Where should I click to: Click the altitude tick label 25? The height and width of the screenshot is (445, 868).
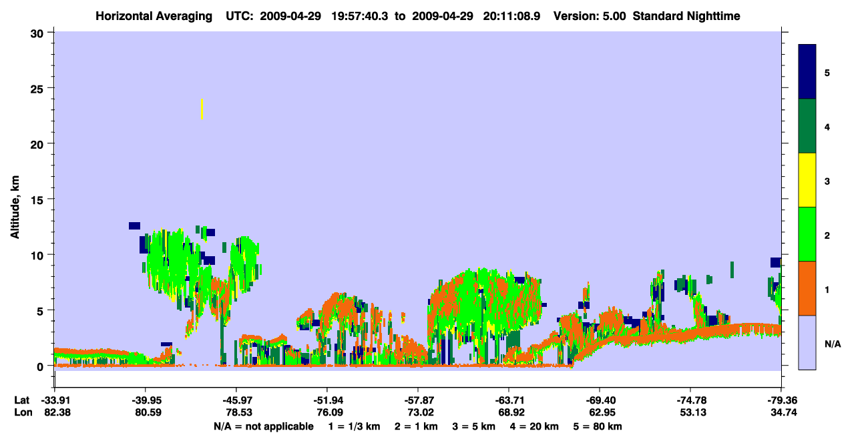(39, 88)
